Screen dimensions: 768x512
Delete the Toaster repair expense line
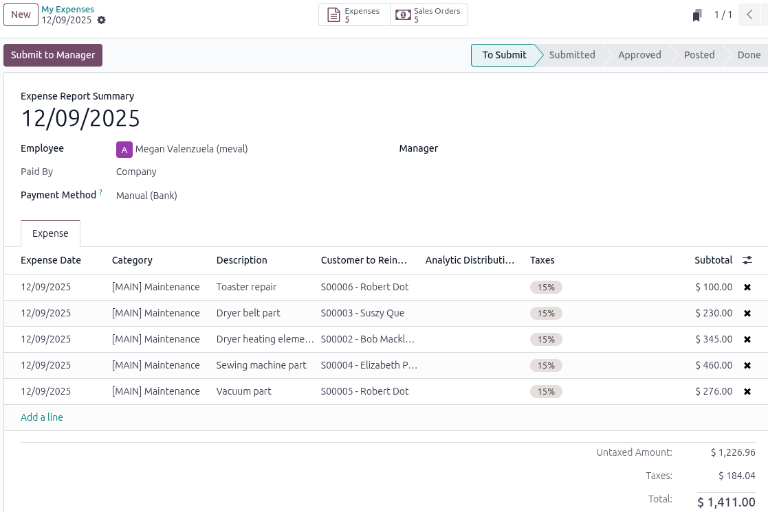747,287
